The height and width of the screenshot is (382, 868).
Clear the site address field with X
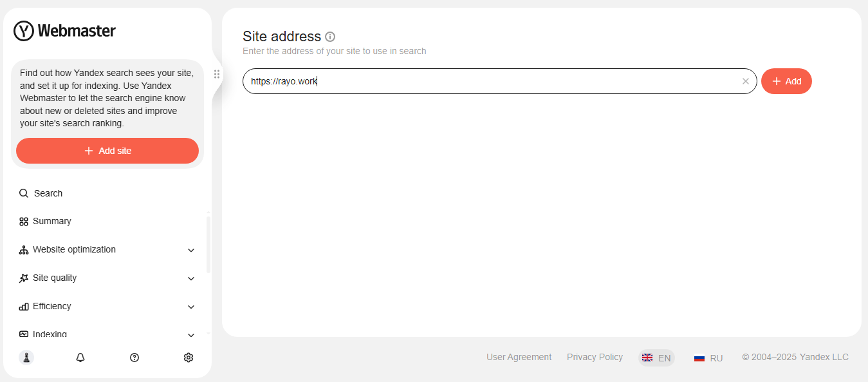point(746,81)
